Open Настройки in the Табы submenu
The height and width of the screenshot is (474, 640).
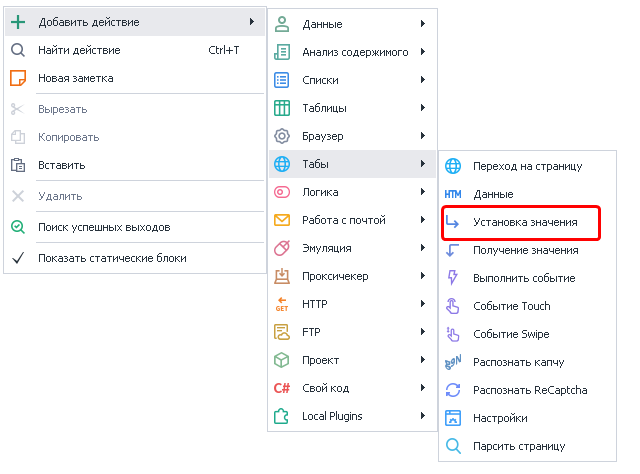click(x=500, y=418)
